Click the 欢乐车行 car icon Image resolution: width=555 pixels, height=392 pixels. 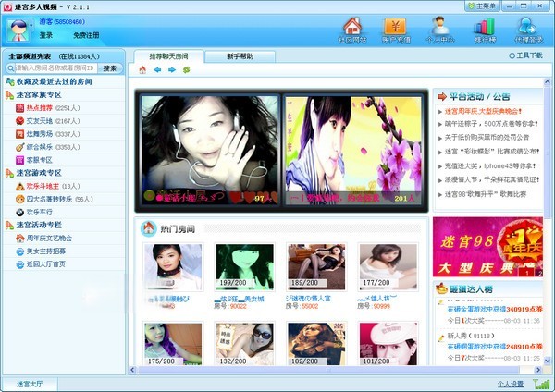click(x=19, y=213)
